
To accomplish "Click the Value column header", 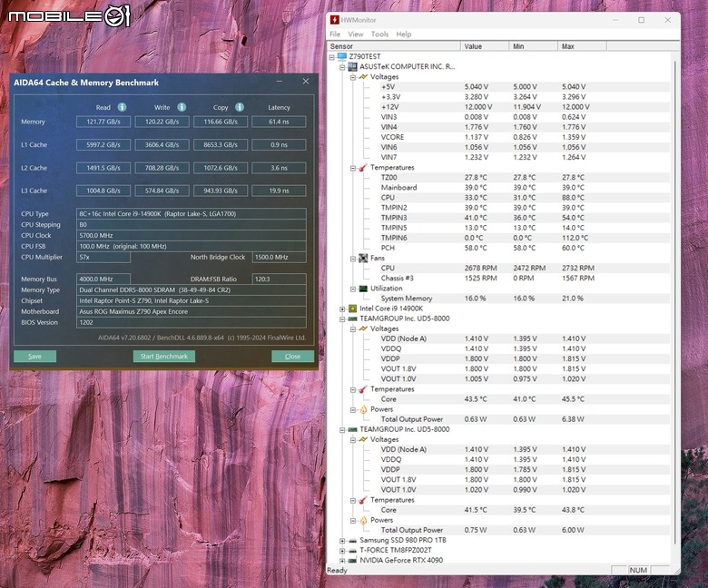I will [x=485, y=46].
